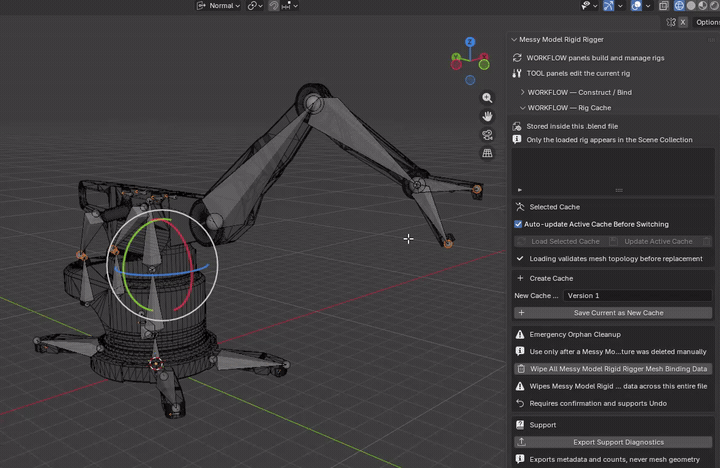Screen dimensions: 720x468
Task: Open the pivot point link dropdown
Action: point(255,6)
